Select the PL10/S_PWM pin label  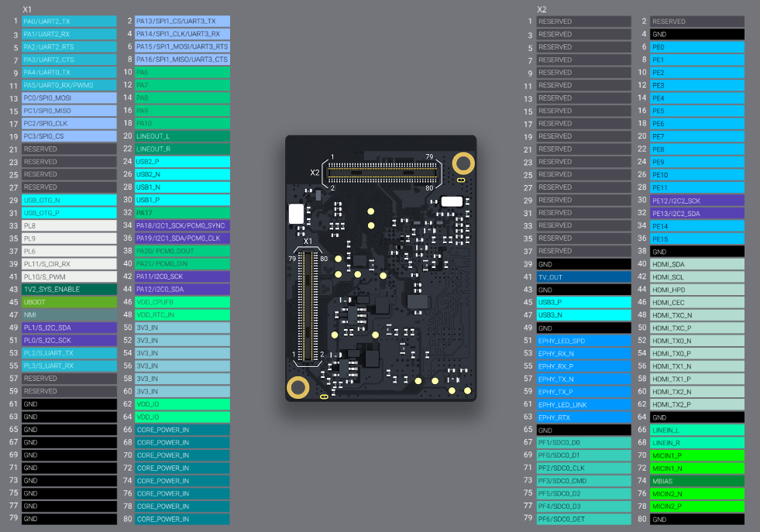coord(69,276)
